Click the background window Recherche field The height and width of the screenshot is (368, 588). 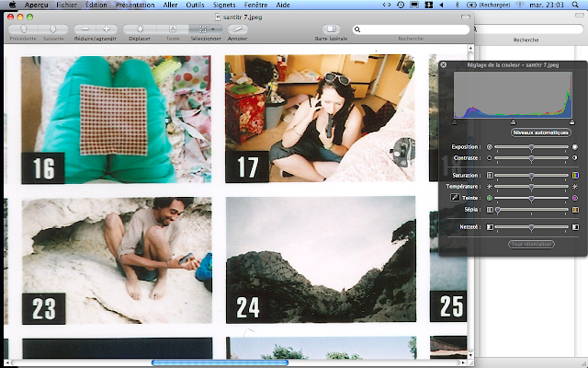click(529, 29)
